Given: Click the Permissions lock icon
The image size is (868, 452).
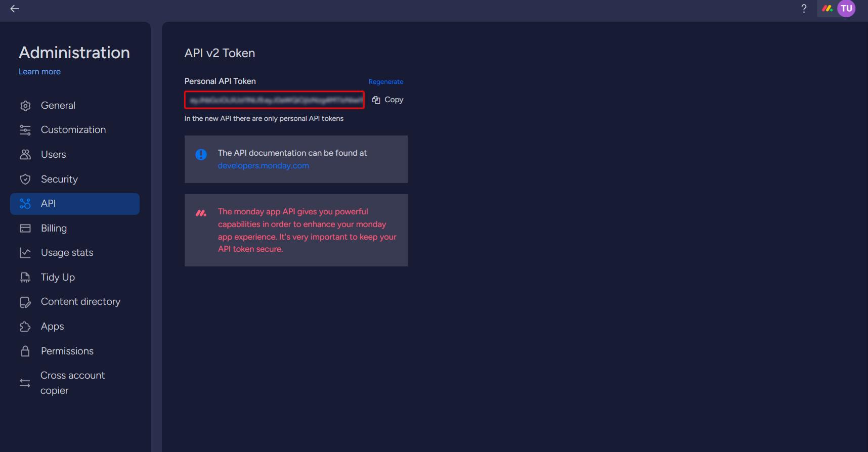Looking at the screenshot, I should [x=25, y=351].
